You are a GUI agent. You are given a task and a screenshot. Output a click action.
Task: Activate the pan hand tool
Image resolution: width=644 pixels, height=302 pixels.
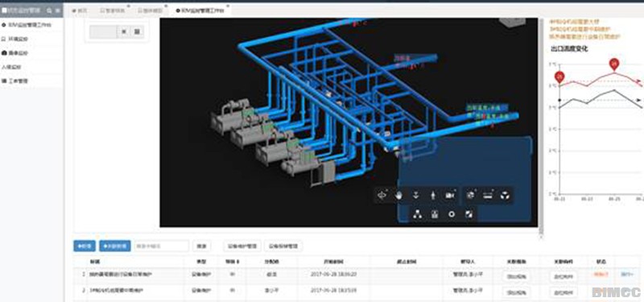(x=398, y=196)
